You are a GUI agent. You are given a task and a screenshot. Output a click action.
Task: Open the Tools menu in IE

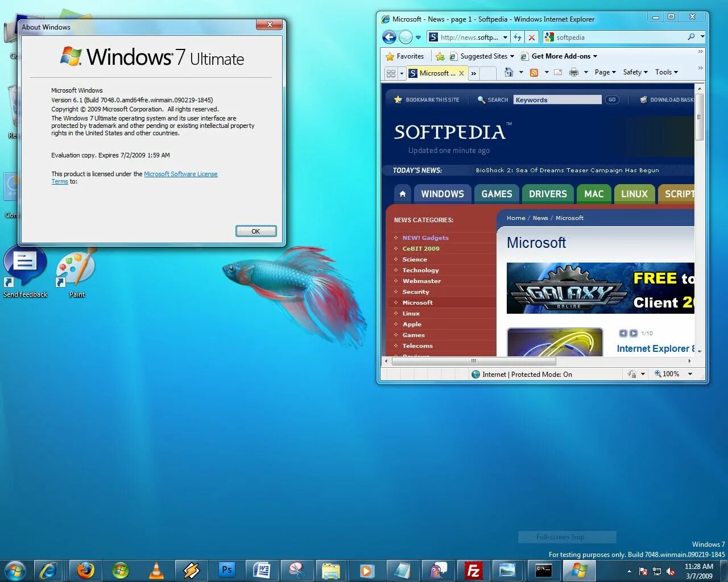coord(667,72)
